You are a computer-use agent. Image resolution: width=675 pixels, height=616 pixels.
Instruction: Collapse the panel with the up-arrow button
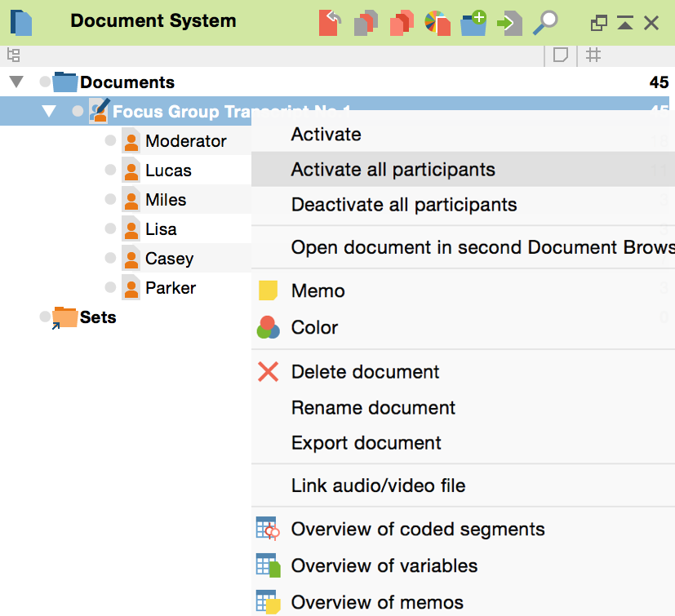[x=625, y=23]
